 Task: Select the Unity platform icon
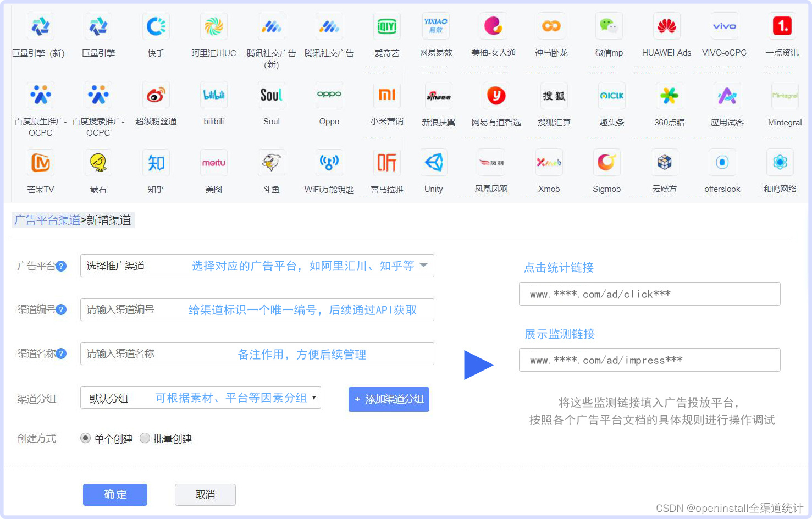[x=434, y=162]
